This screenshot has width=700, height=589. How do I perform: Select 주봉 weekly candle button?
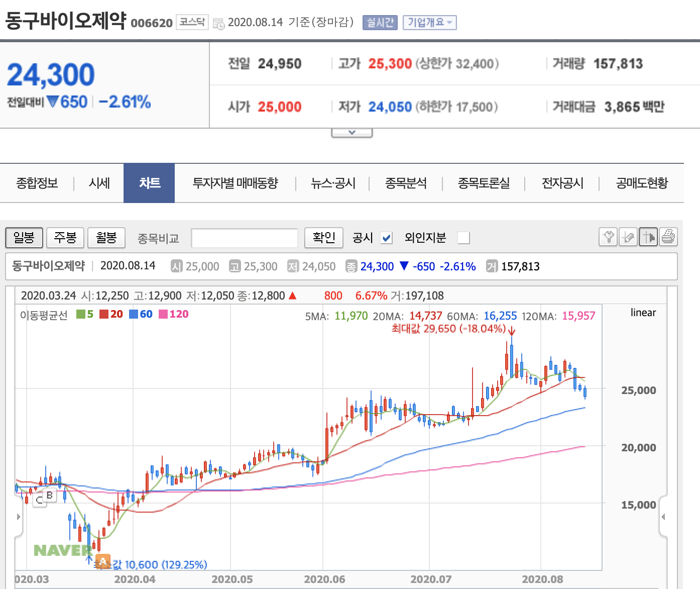click(65, 237)
